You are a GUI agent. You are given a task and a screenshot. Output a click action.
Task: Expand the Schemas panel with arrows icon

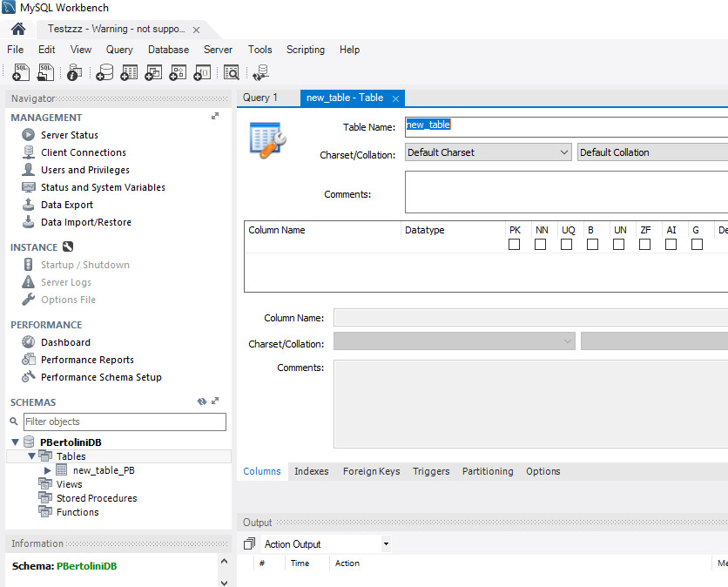pyautogui.click(x=215, y=401)
